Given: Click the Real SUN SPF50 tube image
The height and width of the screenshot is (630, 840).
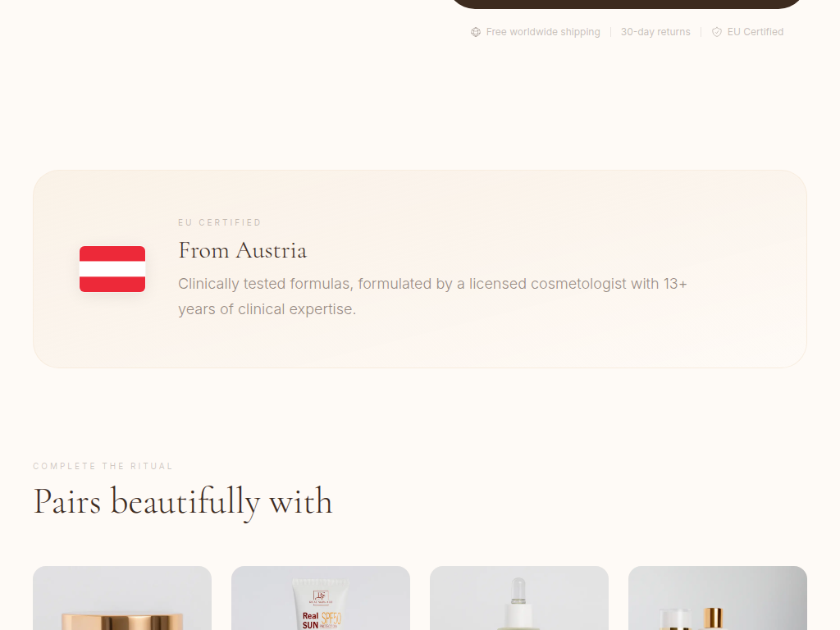Looking at the screenshot, I should tap(321, 604).
